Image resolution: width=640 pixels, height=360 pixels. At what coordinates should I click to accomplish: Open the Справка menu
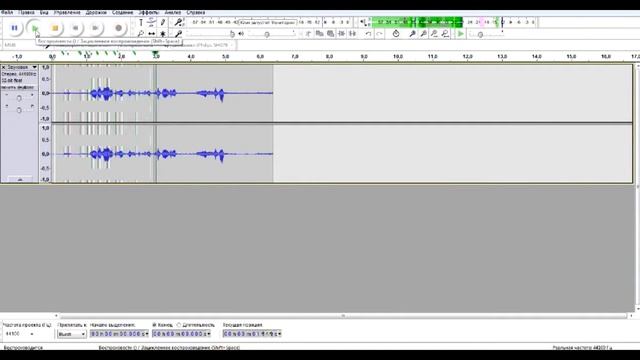click(x=196, y=13)
